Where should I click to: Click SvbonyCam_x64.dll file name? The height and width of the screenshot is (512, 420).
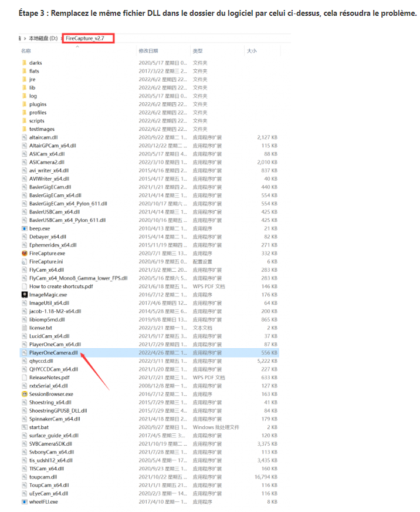[52, 452]
